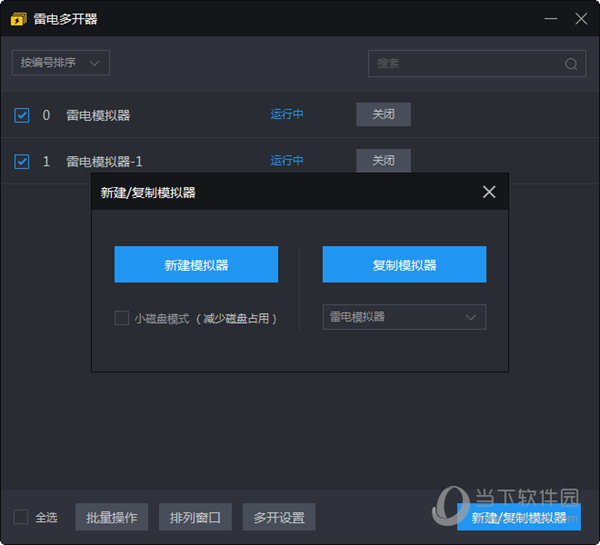Focus the 搜索 input field
This screenshot has height=545, width=600.
click(465, 64)
